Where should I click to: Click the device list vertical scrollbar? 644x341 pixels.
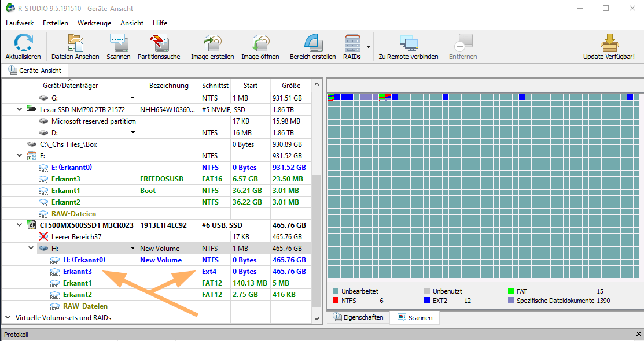(x=317, y=242)
